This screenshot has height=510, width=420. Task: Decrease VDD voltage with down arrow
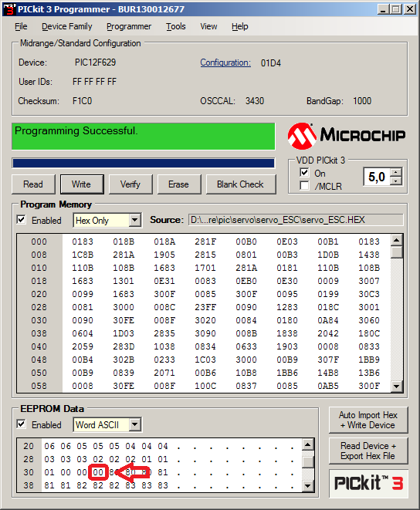(x=396, y=181)
